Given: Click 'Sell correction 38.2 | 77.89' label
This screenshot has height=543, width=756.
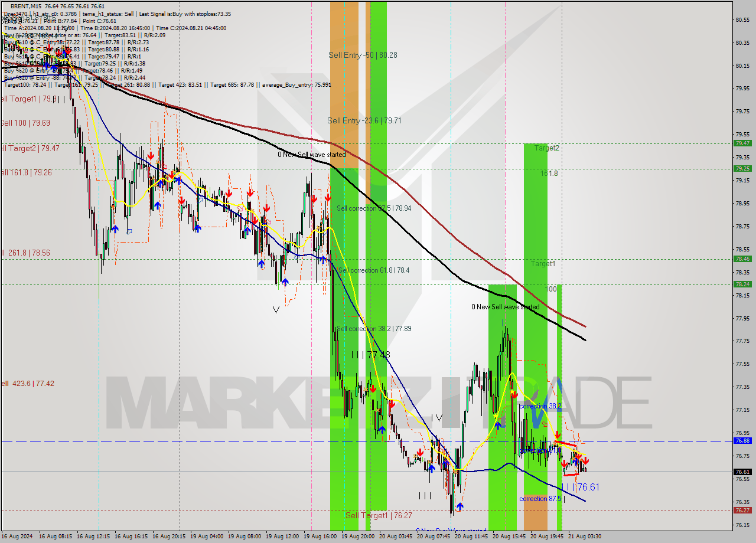Looking at the screenshot, I should point(374,329).
